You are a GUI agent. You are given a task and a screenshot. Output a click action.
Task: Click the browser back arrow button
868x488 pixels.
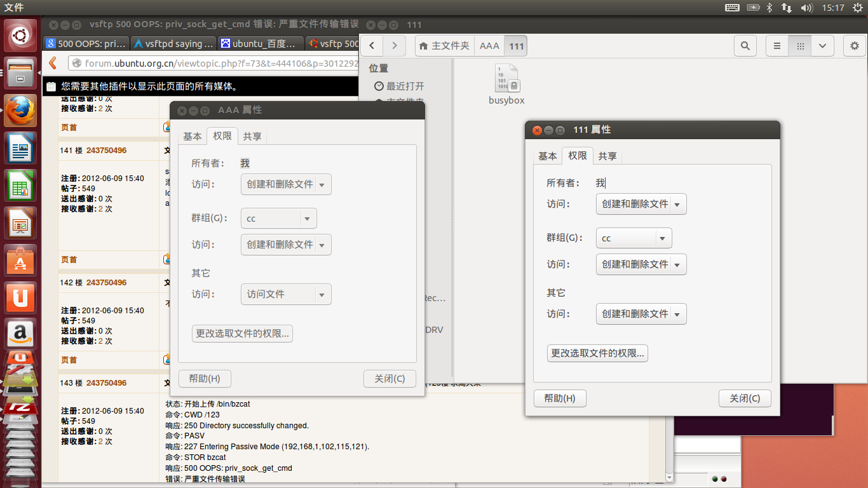53,63
